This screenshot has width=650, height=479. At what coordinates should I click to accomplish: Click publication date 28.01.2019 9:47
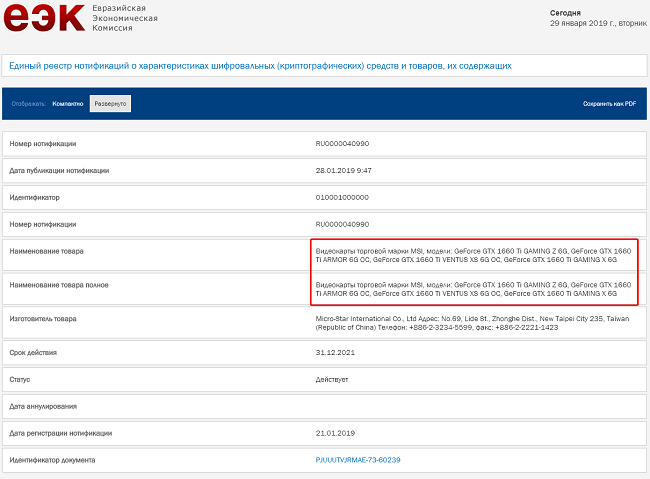pyautogui.click(x=343, y=170)
